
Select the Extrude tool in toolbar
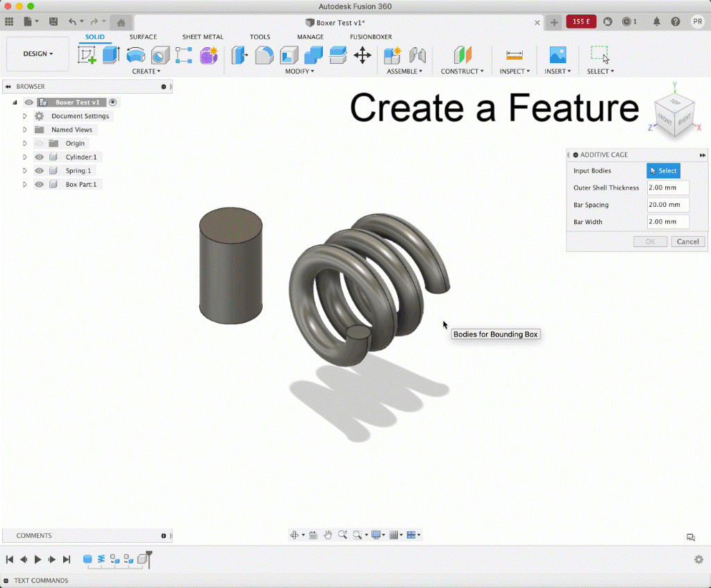111,56
